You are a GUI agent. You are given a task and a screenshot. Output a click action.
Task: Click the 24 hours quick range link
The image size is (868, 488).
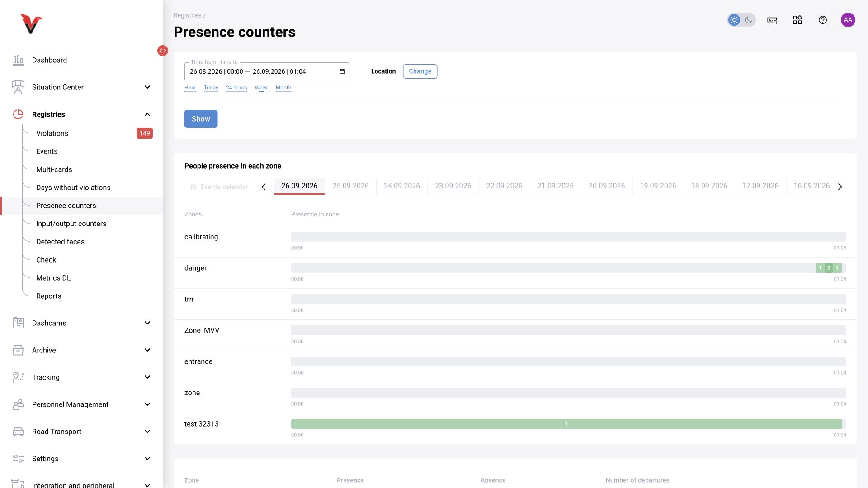(236, 88)
